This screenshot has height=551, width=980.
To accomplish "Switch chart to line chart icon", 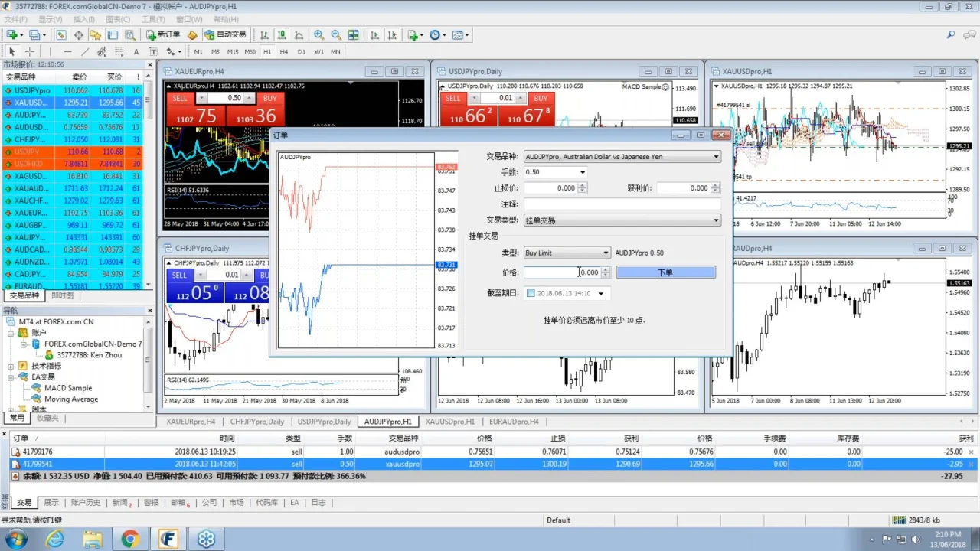I will (299, 34).
